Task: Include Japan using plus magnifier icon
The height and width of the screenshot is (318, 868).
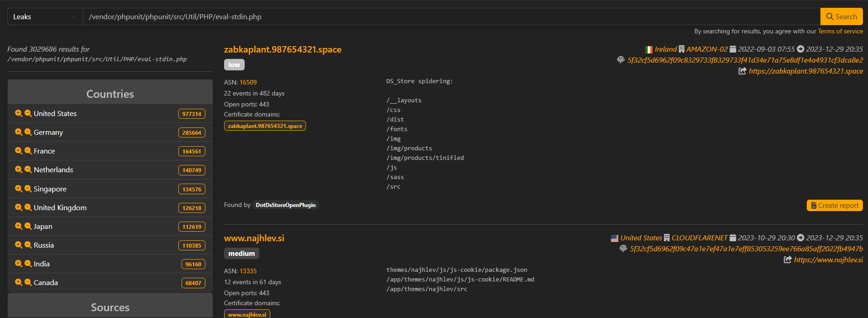Action: coord(18,226)
